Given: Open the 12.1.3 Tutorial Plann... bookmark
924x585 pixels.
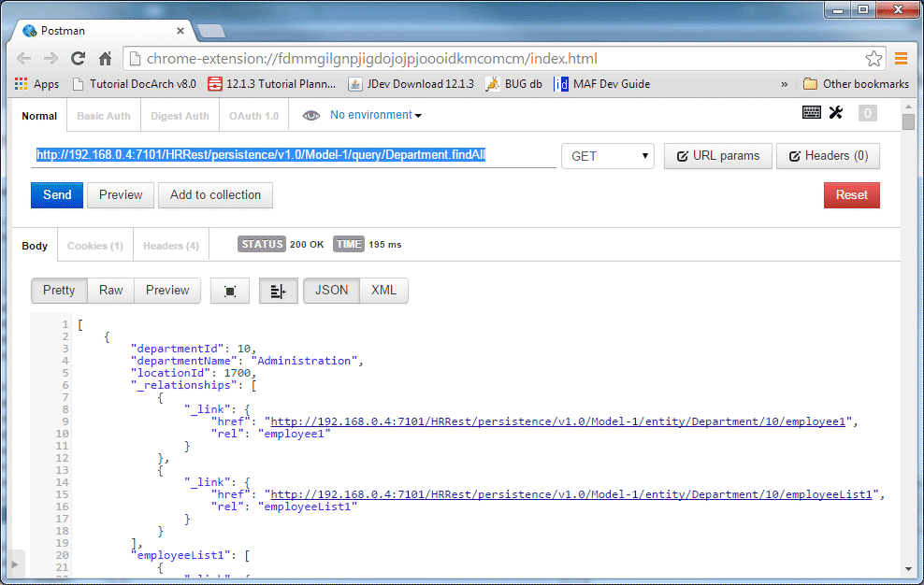Looking at the screenshot, I should [271, 84].
